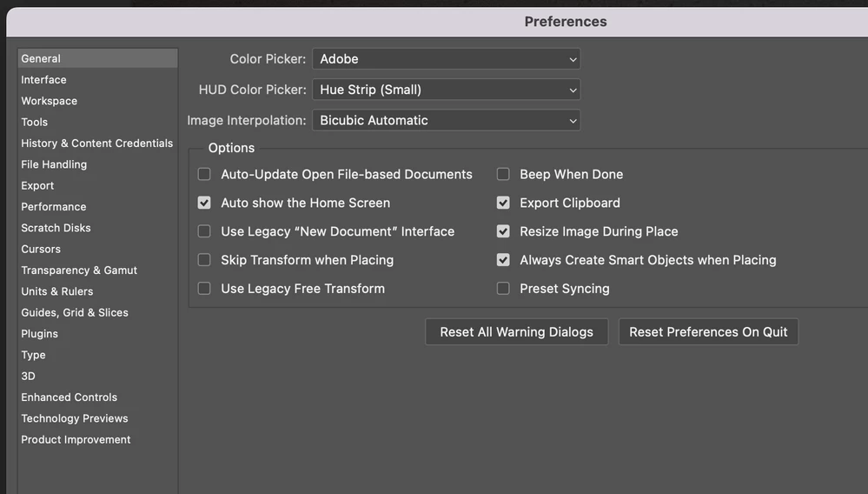The height and width of the screenshot is (494, 868).
Task: Uncheck Auto show the Home Screen
Action: [204, 203]
